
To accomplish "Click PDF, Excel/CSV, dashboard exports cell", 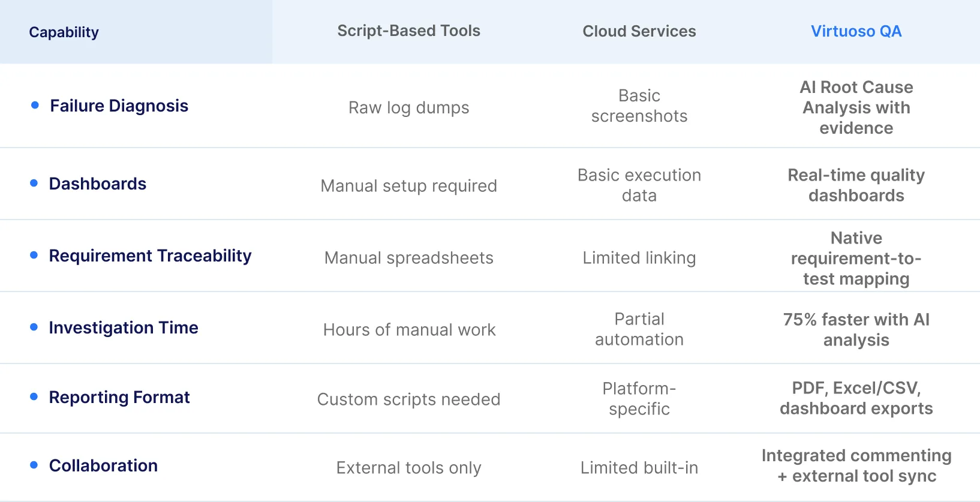I will tap(856, 398).
